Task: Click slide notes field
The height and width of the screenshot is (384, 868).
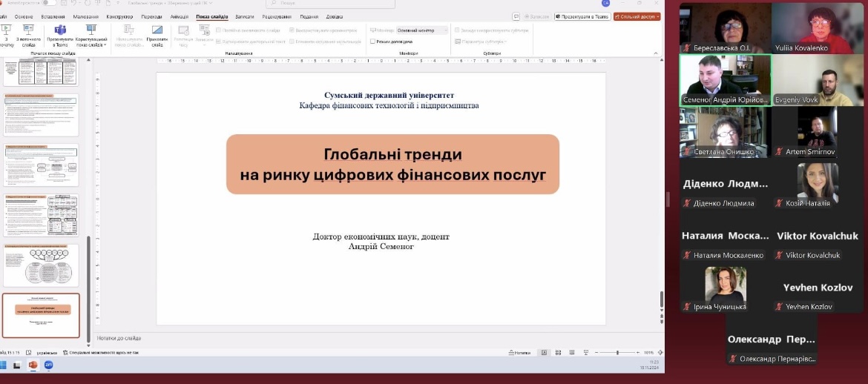Action: [379, 338]
